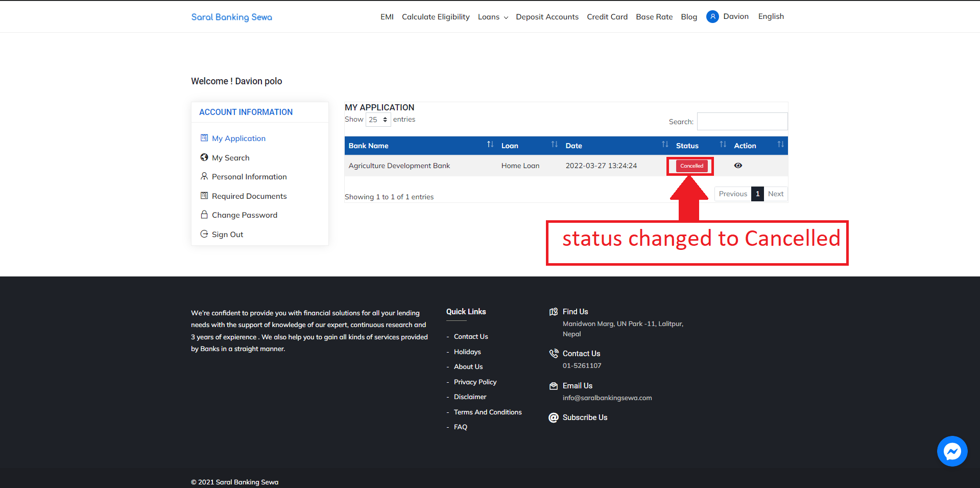Click the Search input field
Viewport: 980px width, 488px height.
(x=742, y=122)
